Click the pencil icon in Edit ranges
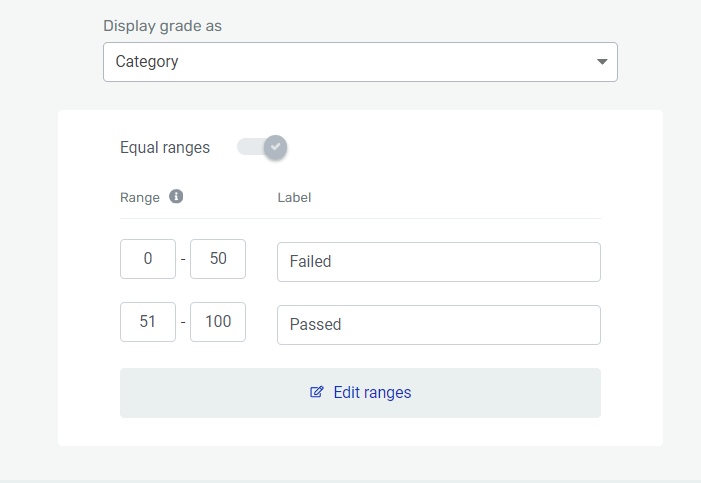701x483 pixels. click(x=317, y=393)
